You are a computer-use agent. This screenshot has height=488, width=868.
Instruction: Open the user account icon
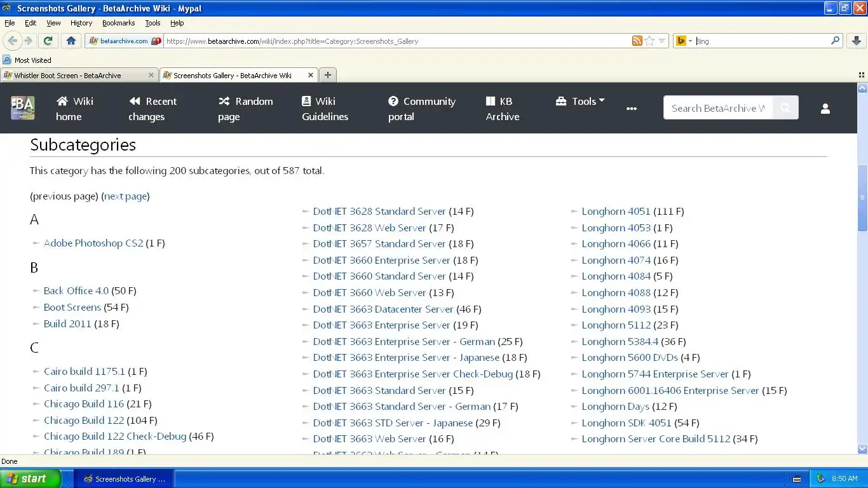click(x=825, y=109)
